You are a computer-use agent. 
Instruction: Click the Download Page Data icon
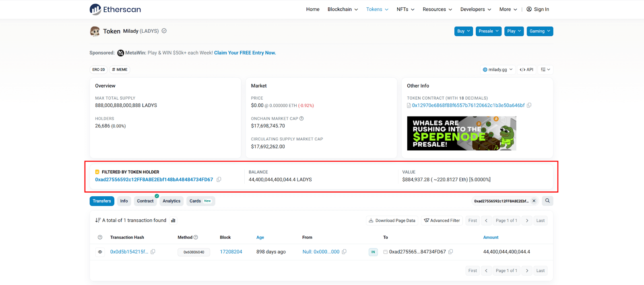pyautogui.click(x=371, y=221)
